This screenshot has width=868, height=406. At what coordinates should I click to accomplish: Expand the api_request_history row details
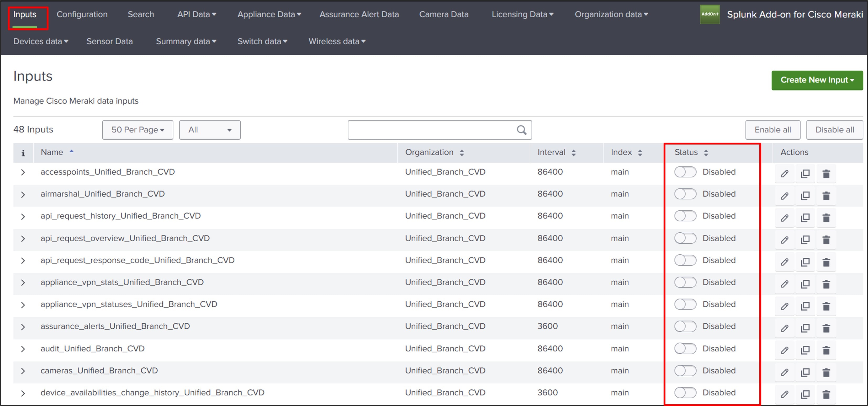pos(23,216)
